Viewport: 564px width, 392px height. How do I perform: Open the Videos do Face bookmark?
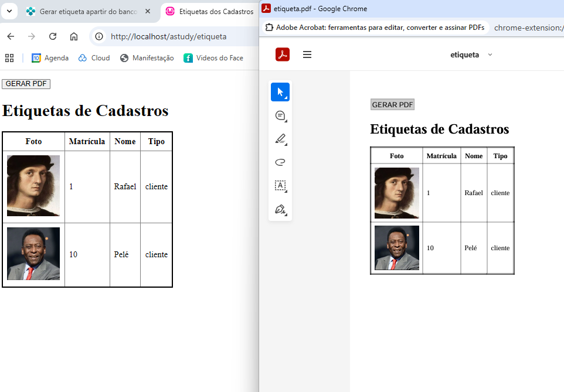213,58
